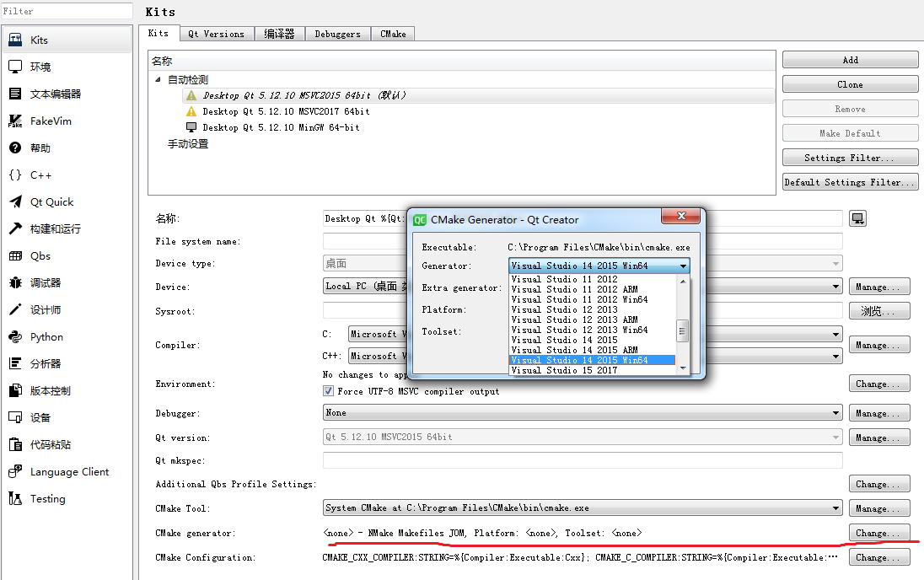Click the Qt mkspec input field
Viewport: 924px width, 580px height.
click(583, 460)
